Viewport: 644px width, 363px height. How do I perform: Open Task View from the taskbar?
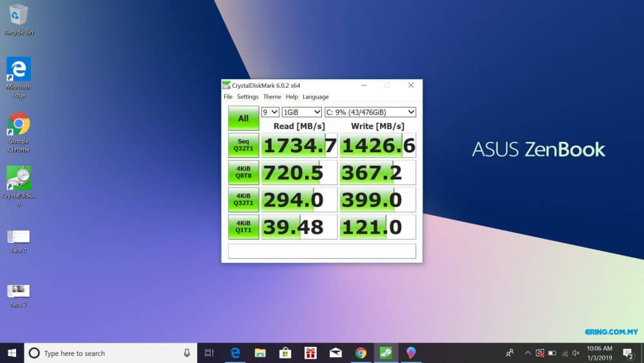point(209,353)
